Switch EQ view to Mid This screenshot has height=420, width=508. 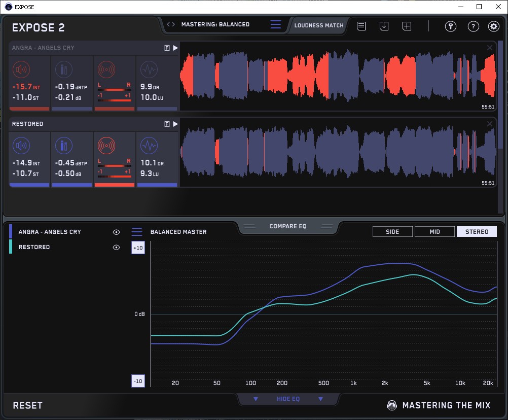[x=434, y=232]
